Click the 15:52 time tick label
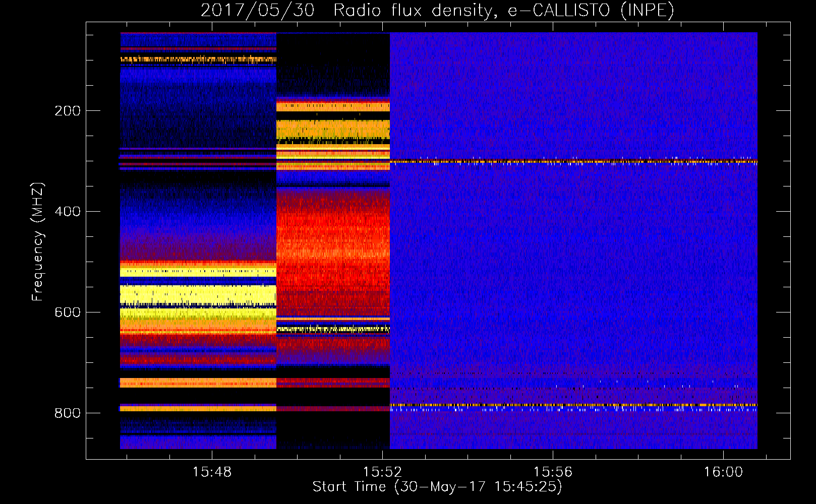The image size is (816, 504). pos(382,472)
